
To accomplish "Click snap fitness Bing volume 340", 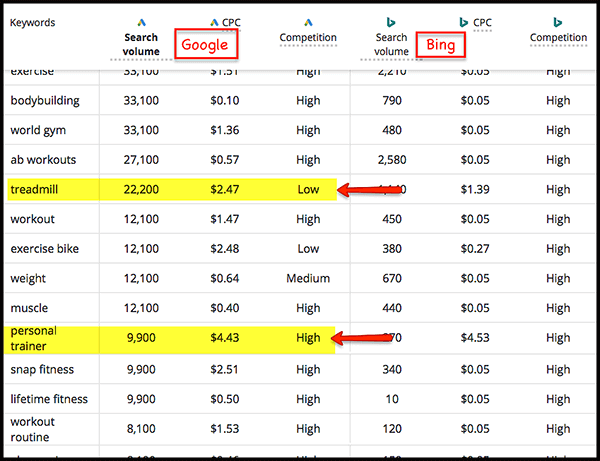I will [392, 370].
